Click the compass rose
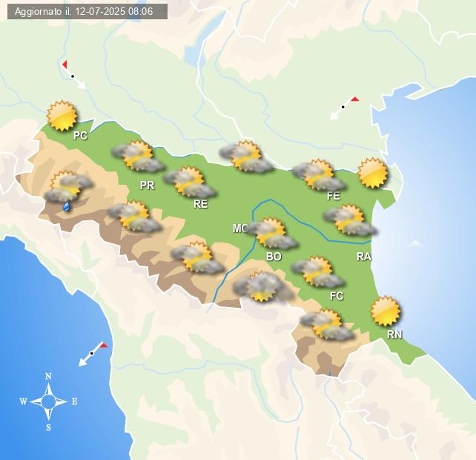This screenshot has height=460, width=476. pos(49,401)
